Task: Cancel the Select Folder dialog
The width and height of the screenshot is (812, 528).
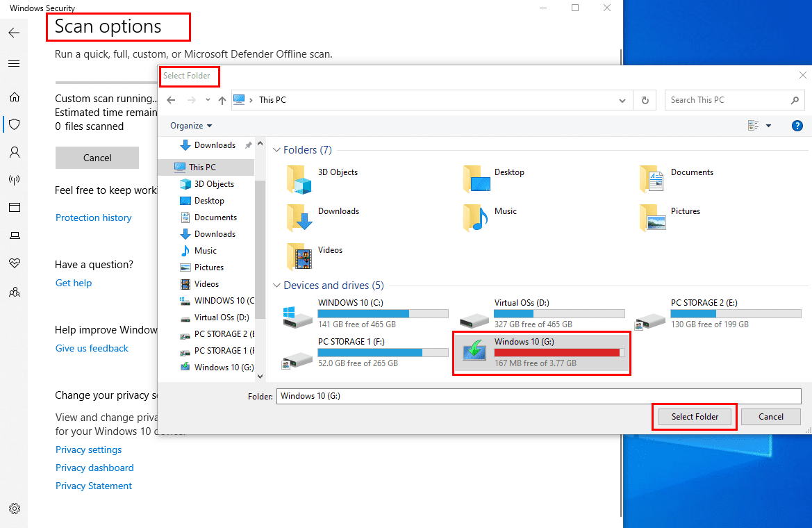Action: point(770,417)
